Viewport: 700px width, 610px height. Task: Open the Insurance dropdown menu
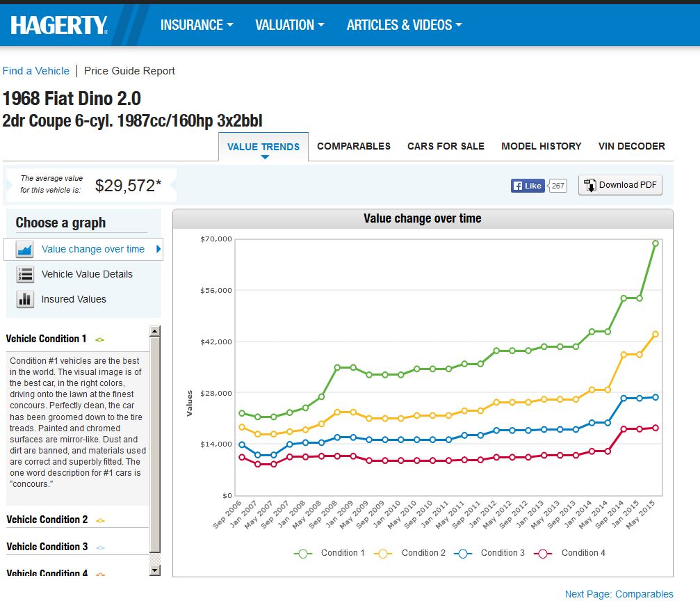pos(197,25)
